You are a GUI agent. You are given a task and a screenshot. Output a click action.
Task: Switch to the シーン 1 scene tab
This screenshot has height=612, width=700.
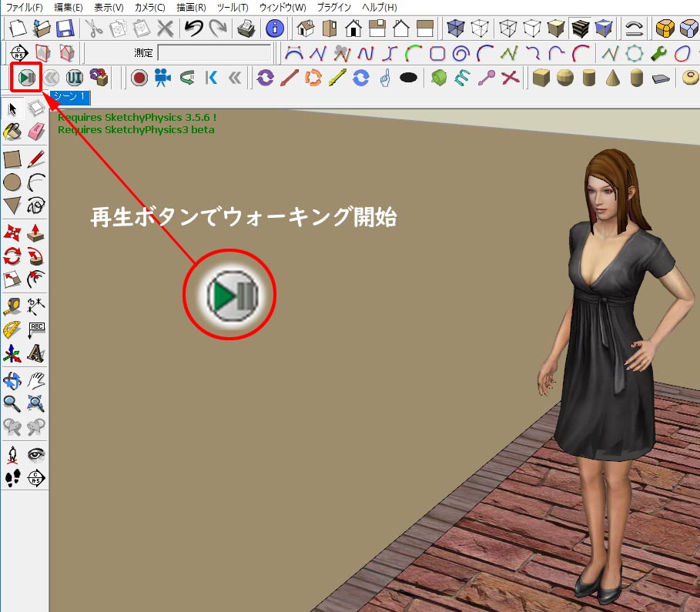[71, 97]
